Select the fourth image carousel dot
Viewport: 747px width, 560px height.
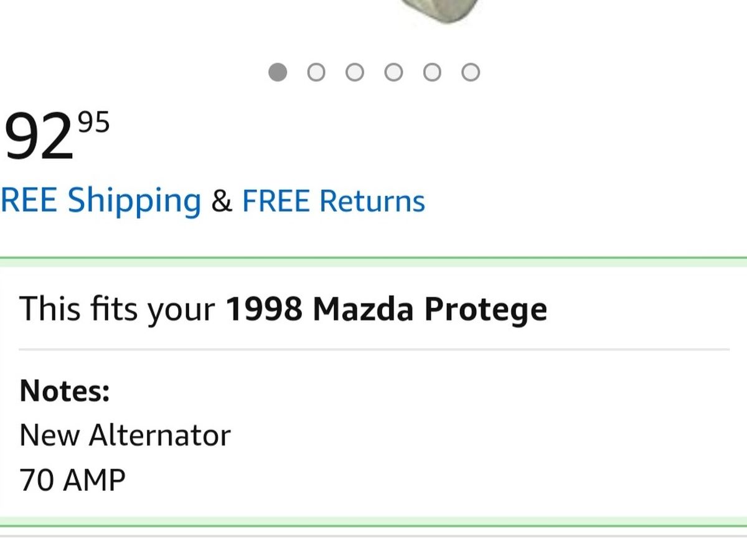click(393, 72)
